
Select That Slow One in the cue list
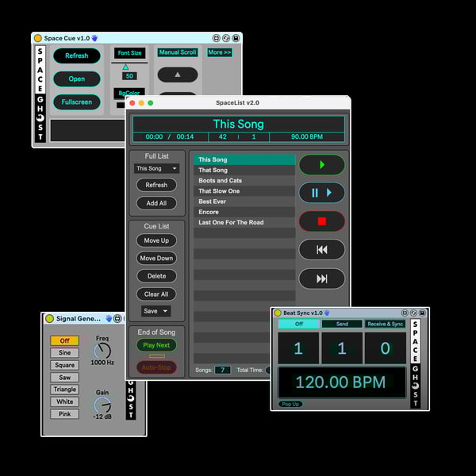click(x=244, y=191)
